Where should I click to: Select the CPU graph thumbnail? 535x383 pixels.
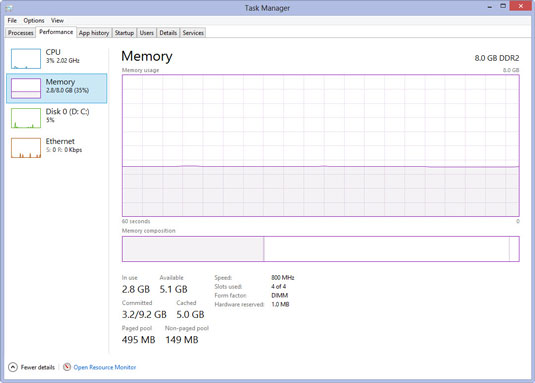[26, 59]
